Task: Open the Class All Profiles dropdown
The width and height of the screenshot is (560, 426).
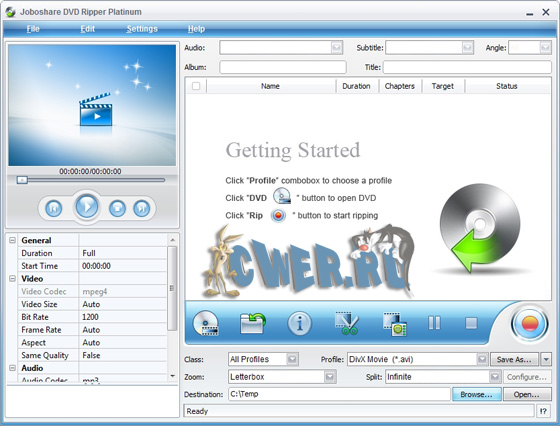Action: (292, 359)
